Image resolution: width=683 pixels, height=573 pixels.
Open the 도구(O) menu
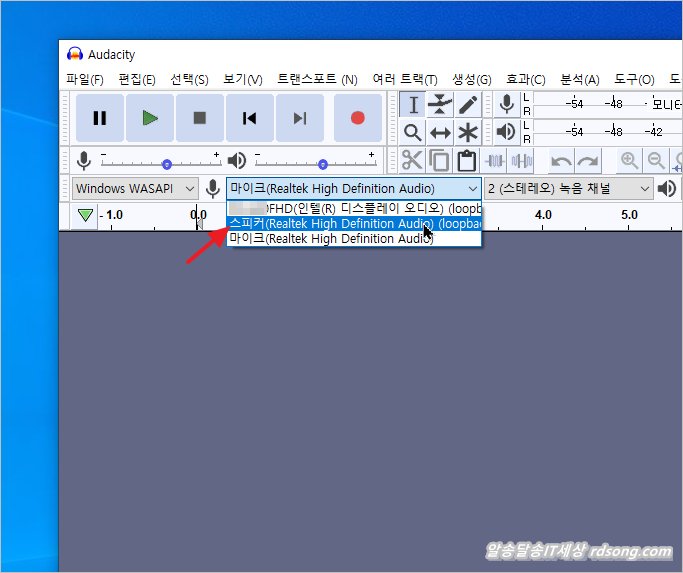(x=634, y=80)
